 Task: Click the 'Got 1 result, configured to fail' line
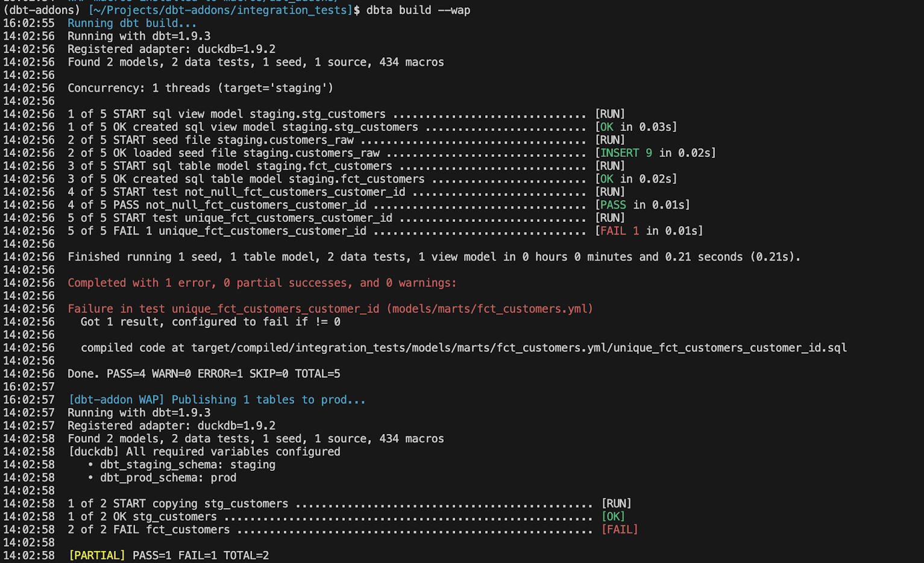point(210,322)
